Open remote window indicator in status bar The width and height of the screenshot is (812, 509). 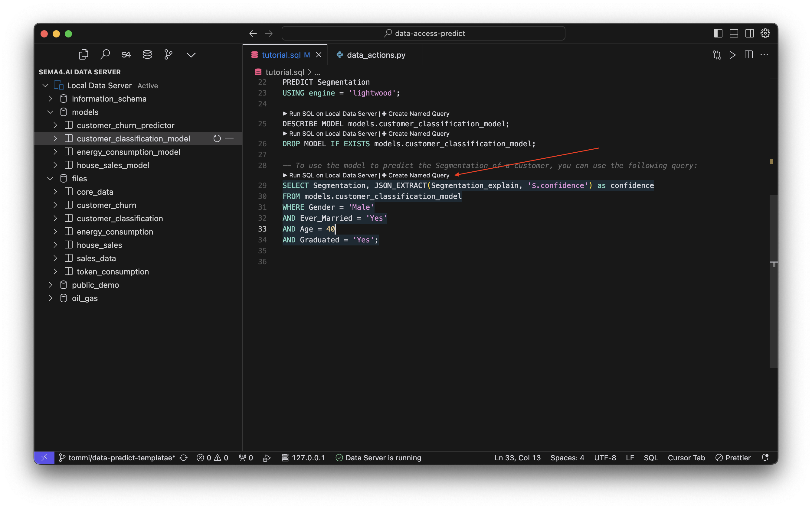(x=44, y=458)
